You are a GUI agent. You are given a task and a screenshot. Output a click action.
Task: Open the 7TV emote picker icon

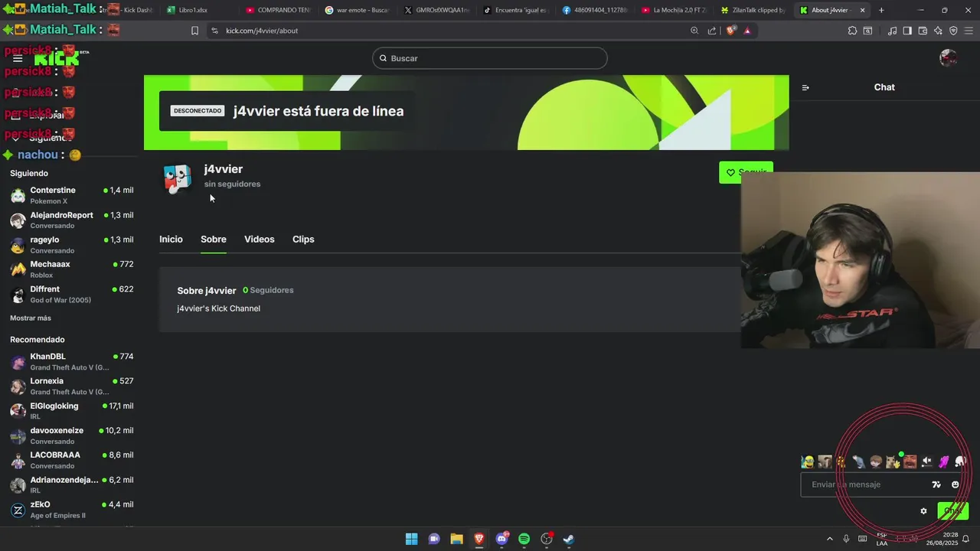936,484
